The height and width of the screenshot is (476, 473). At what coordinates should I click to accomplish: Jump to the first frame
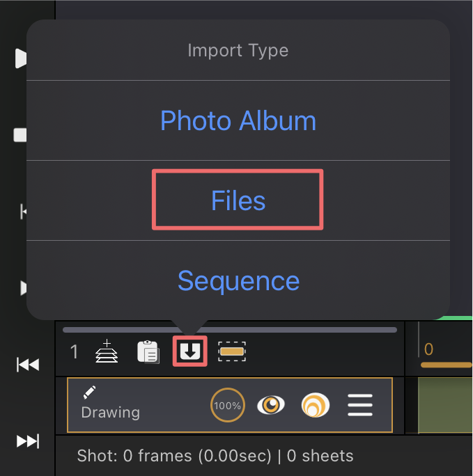pyautogui.click(x=28, y=365)
